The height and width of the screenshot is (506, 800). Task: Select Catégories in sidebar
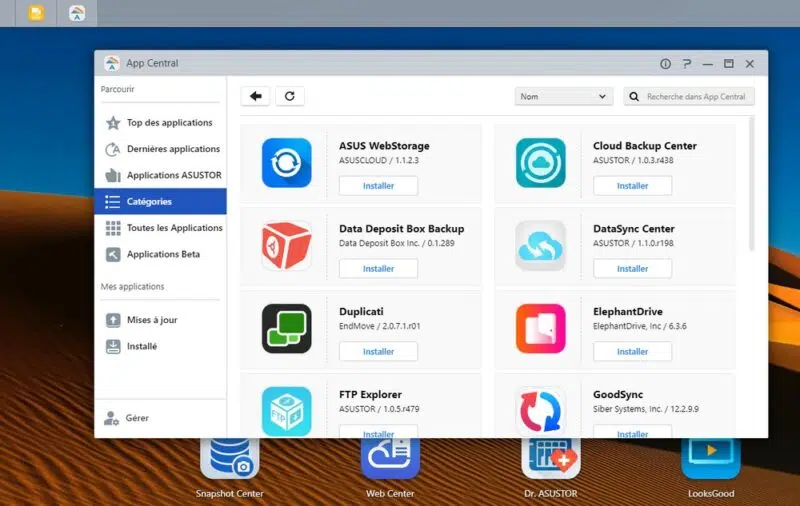[x=160, y=201]
